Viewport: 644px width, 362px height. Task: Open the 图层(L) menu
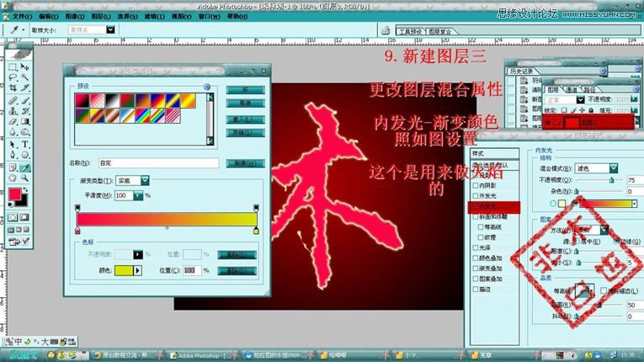[101, 17]
